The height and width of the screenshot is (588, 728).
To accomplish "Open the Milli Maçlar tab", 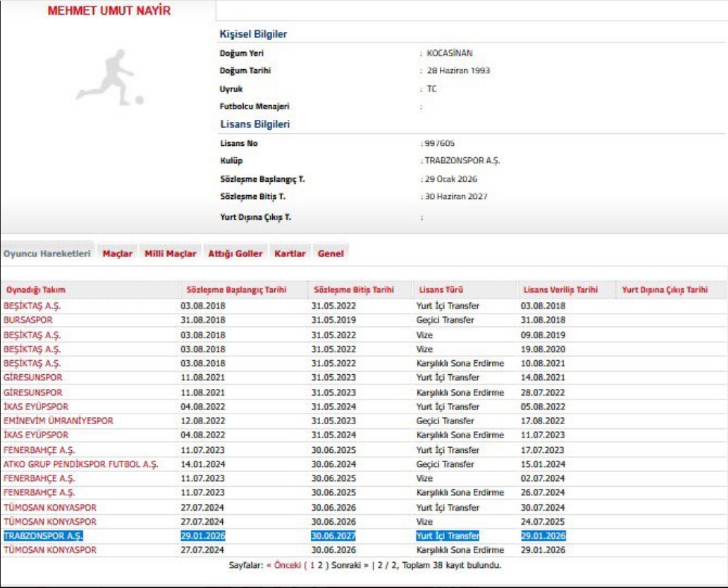I will (x=170, y=254).
